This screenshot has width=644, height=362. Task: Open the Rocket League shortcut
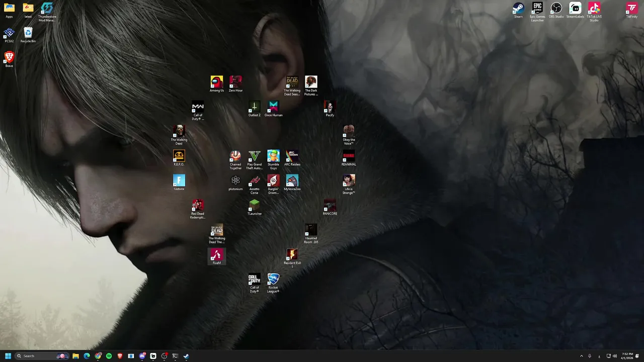(273, 283)
